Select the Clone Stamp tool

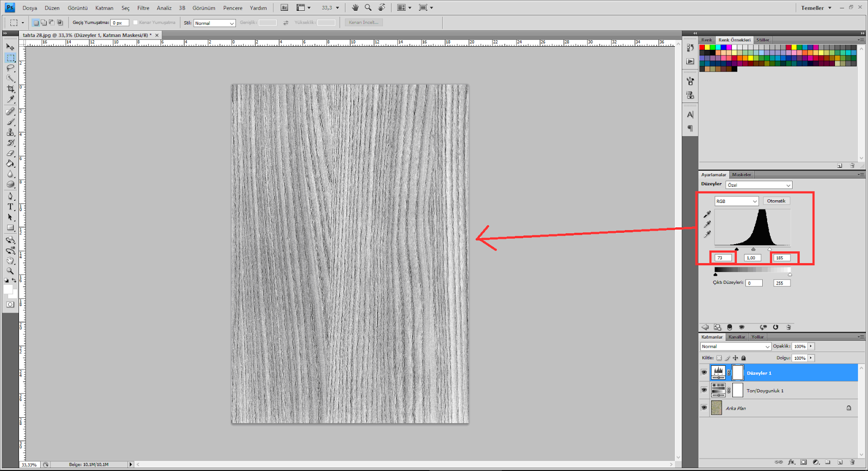(10, 132)
